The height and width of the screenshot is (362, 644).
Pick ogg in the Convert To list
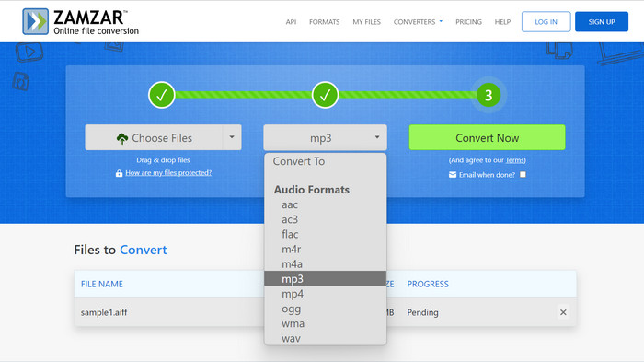(292, 309)
